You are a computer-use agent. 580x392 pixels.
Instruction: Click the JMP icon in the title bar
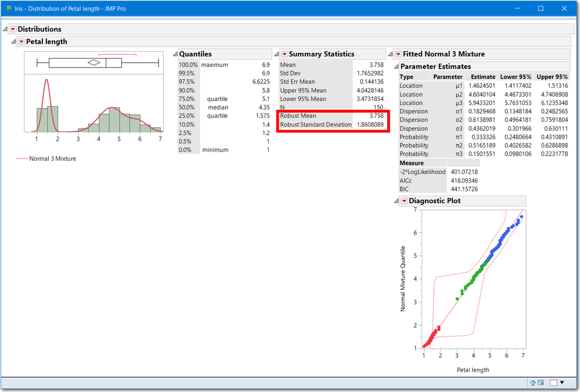point(9,9)
